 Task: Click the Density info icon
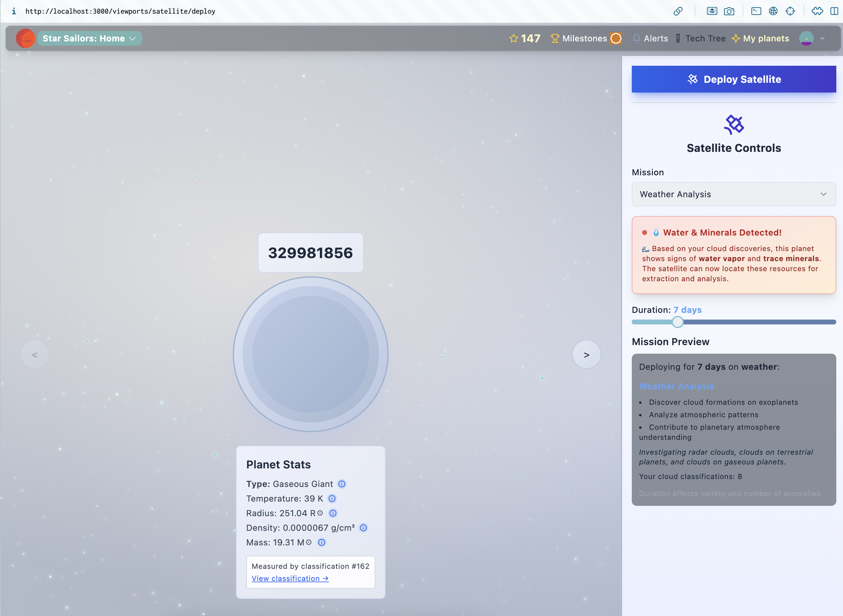(x=363, y=528)
